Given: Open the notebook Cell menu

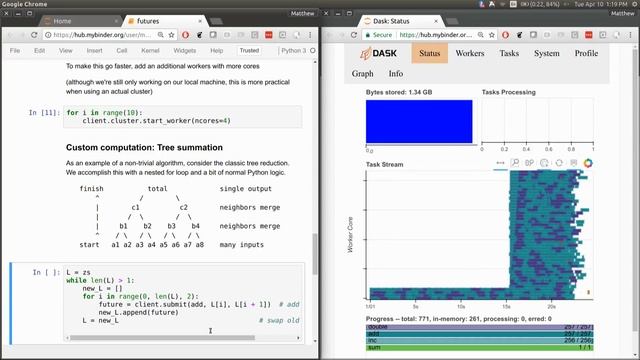Looking at the screenshot, I should 122,51.
